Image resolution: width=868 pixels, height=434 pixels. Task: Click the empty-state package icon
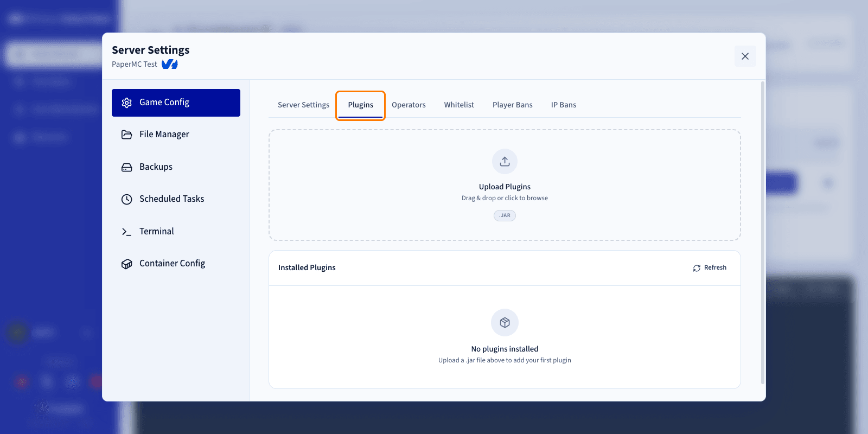click(505, 323)
